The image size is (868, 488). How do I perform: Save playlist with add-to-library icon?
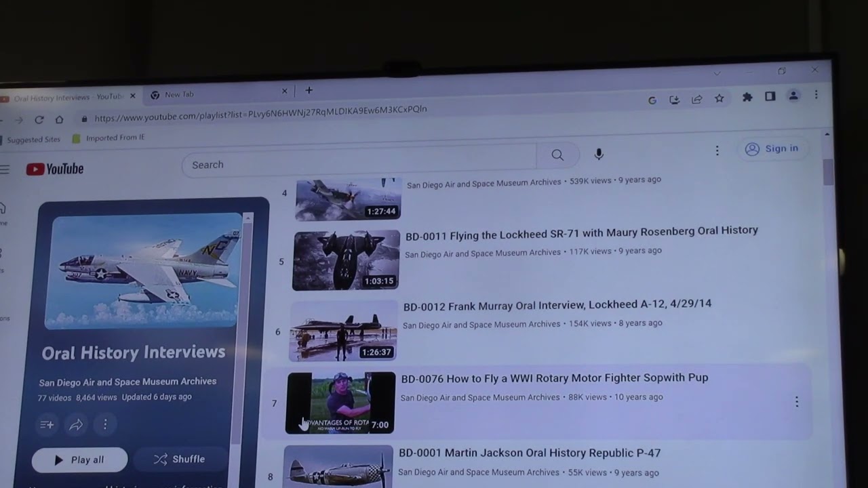47,425
